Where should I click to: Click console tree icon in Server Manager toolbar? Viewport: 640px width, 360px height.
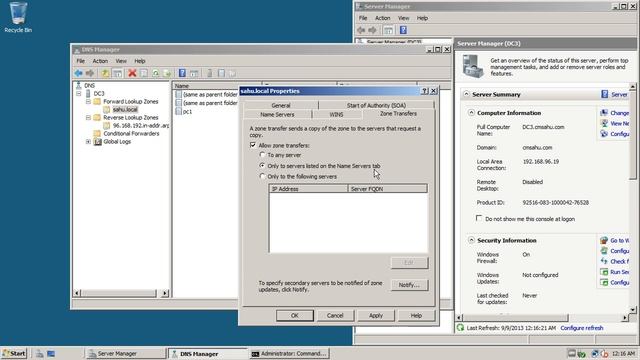tap(388, 30)
